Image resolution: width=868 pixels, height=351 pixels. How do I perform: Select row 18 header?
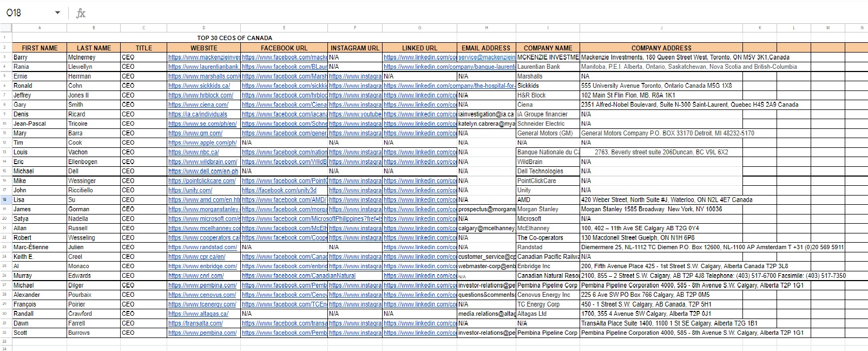(5, 199)
